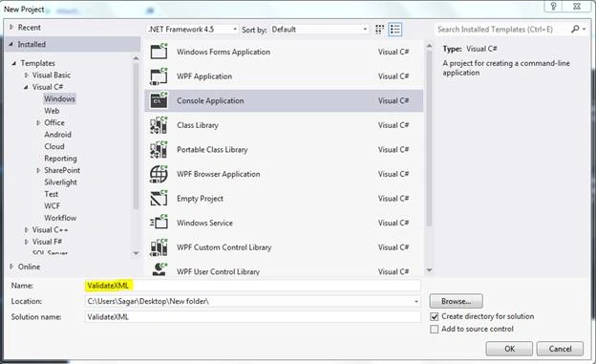Open the search options dropdown arrow
The width and height of the screenshot is (596, 364).
point(585,29)
